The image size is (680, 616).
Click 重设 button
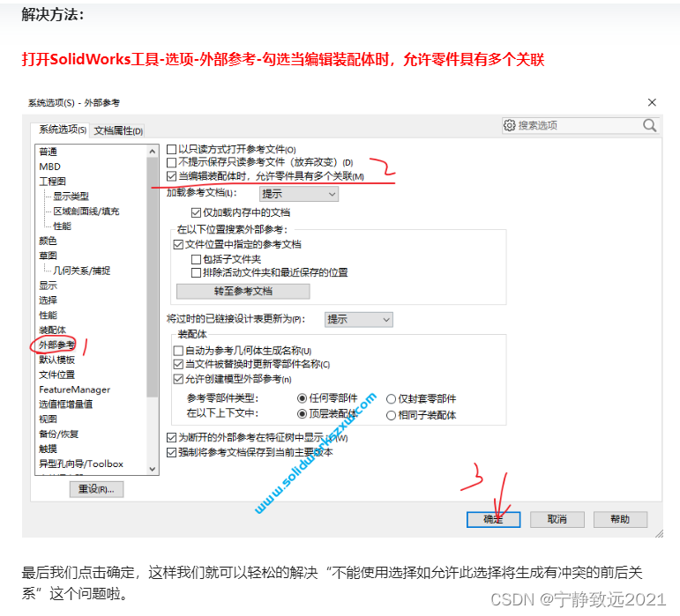[96, 489]
